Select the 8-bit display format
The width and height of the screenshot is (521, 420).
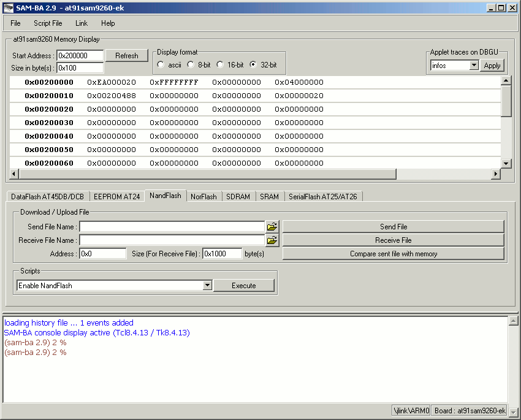(x=191, y=64)
